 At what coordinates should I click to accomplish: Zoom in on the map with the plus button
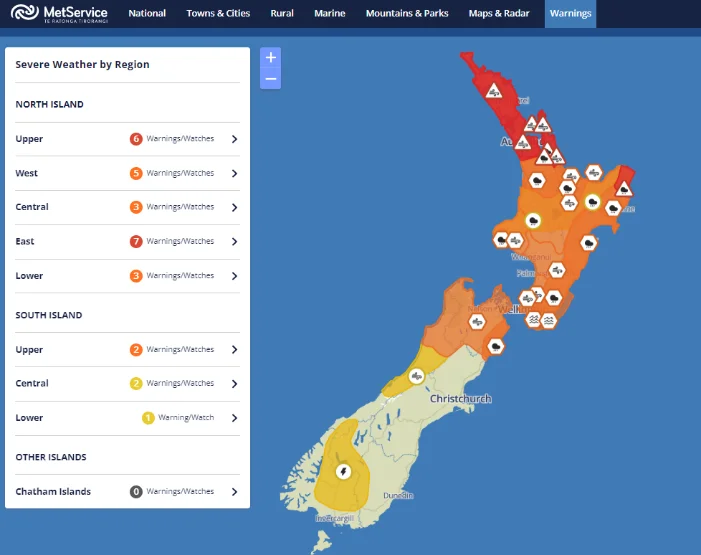pos(270,58)
